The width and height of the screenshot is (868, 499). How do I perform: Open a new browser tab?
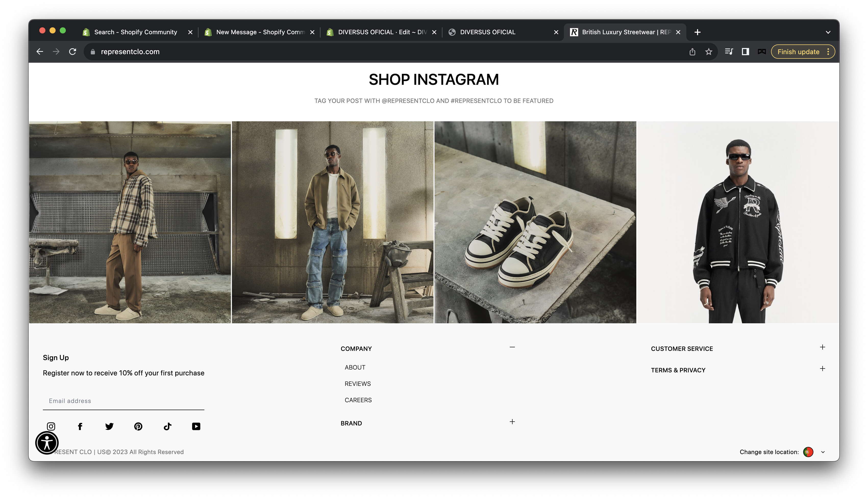point(697,32)
